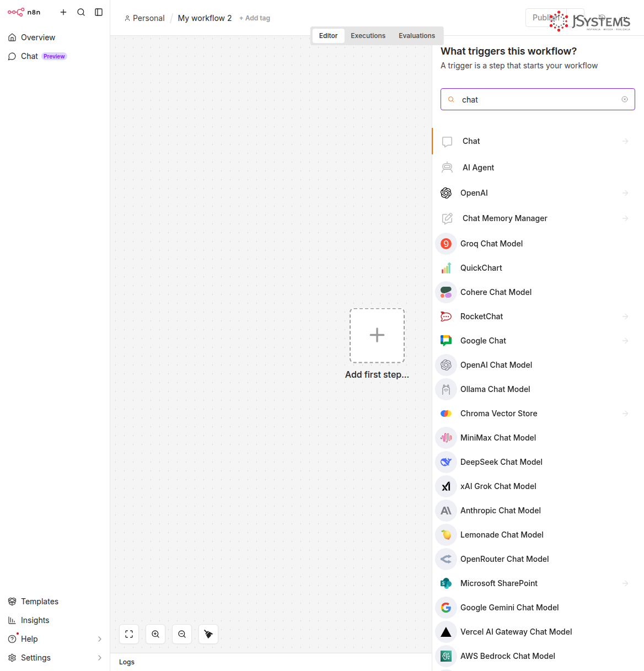This screenshot has width=644, height=671.
Task: Click tidy up workflow icon
Action: [208, 634]
